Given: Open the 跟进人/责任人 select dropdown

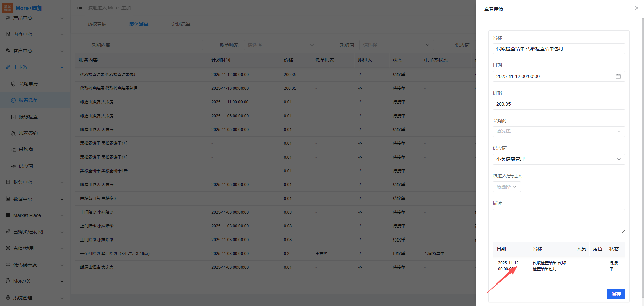Looking at the screenshot, I should [x=506, y=187].
